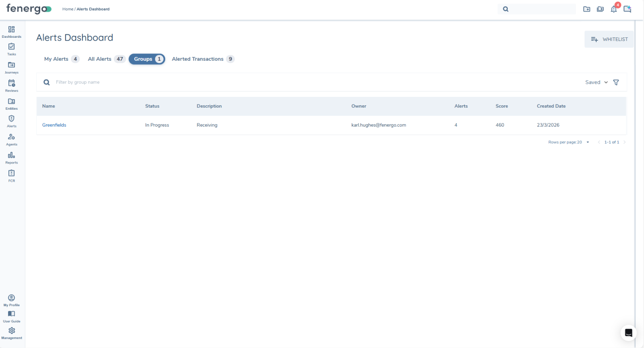Open the Entities sidebar icon
644x348 pixels.
[11, 104]
